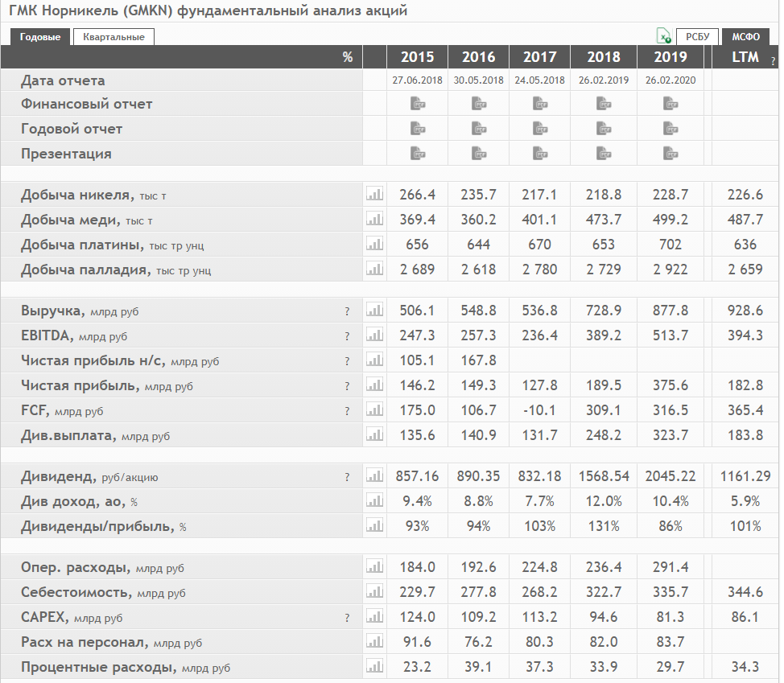Click the Себестоимость row label
The image size is (784, 683).
coord(103,593)
